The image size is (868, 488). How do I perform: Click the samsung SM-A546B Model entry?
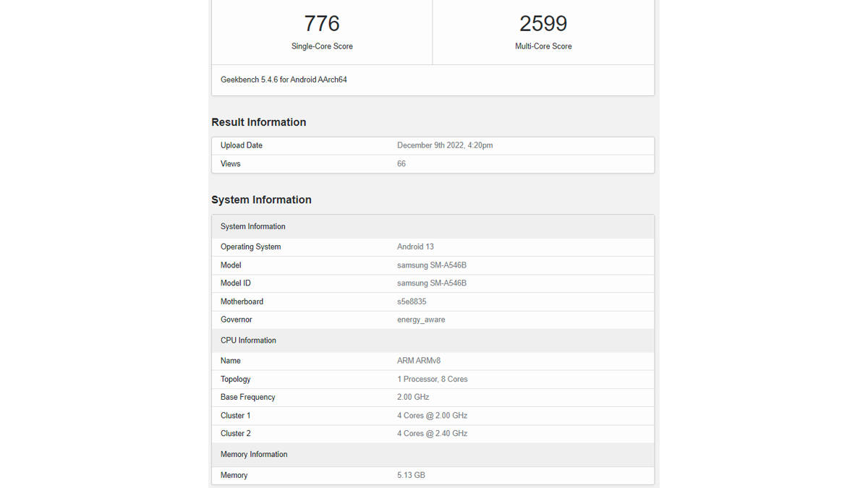point(431,265)
